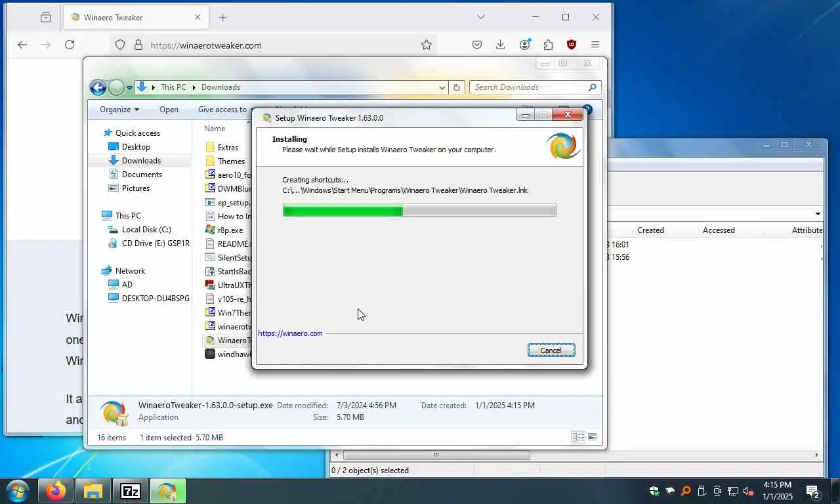Click Explorer search magnifier icon
Viewport: 840px width, 504px height.
[x=593, y=87]
